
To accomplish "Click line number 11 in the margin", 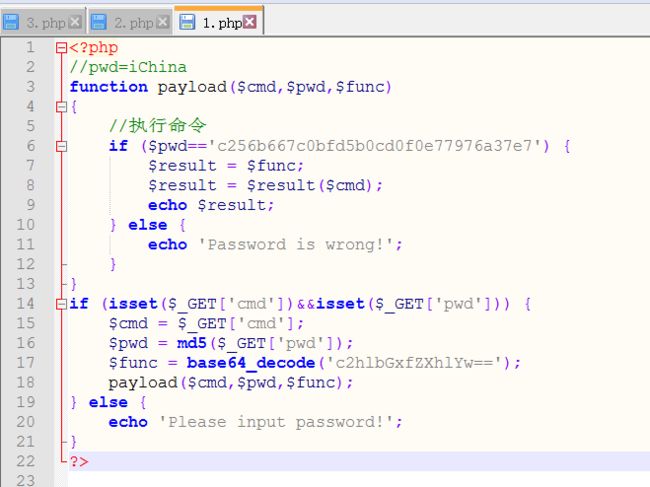I will coord(25,245).
